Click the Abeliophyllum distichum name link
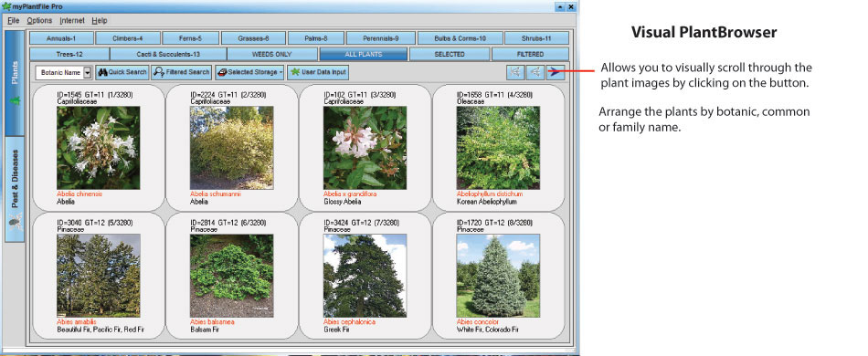 click(x=490, y=194)
